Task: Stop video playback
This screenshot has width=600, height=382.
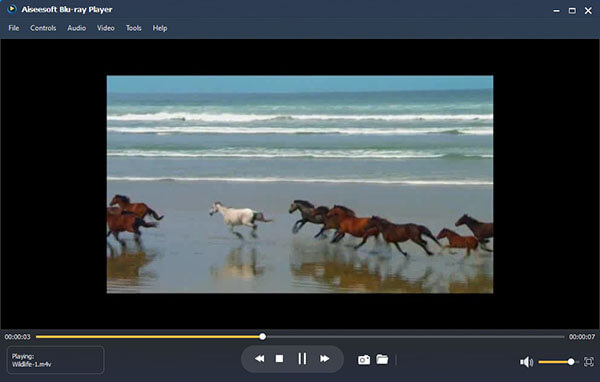Action: 279,359
